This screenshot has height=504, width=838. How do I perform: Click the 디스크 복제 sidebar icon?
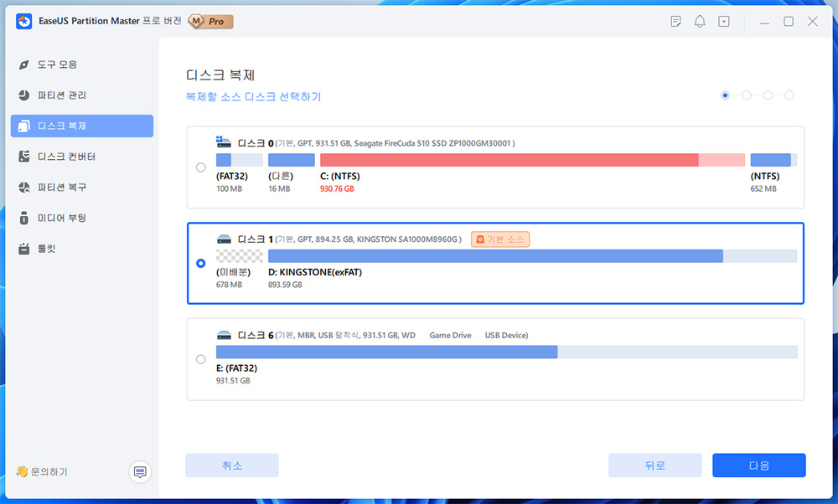click(x=23, y=126)
